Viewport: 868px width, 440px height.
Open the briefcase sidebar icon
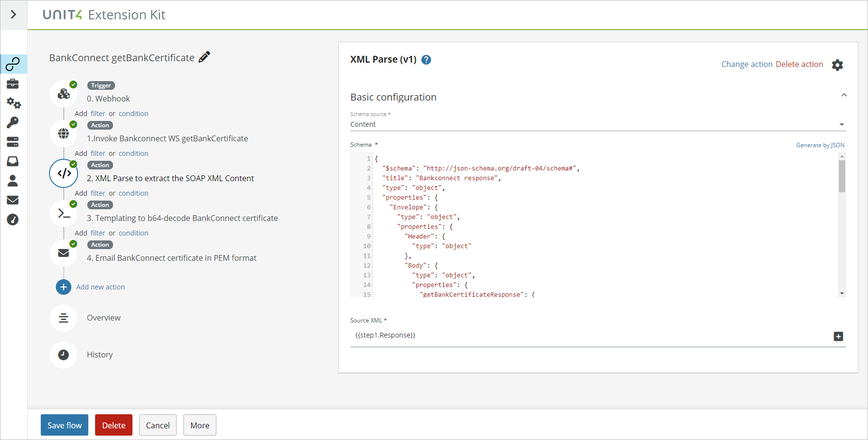(13, 84)
